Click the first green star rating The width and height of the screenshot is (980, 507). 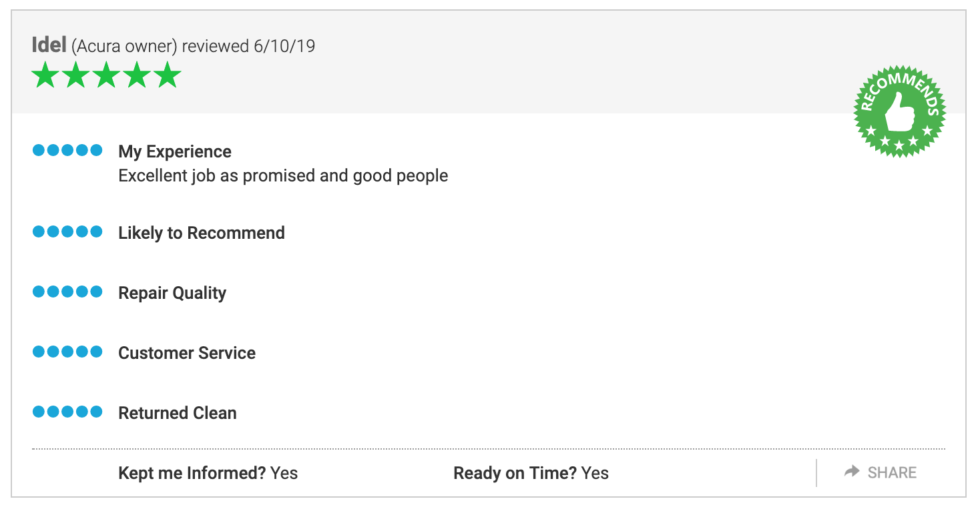(x=45, y=75)
